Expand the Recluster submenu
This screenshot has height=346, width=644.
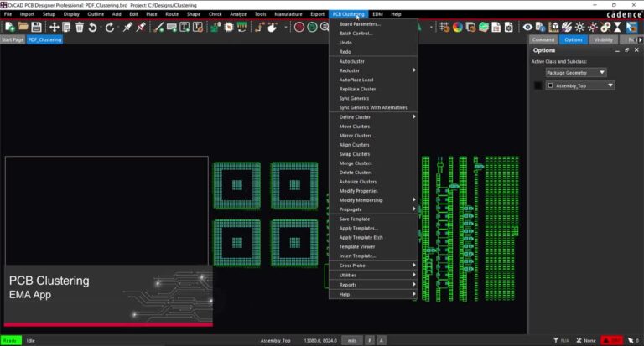(x=373, y=70)
